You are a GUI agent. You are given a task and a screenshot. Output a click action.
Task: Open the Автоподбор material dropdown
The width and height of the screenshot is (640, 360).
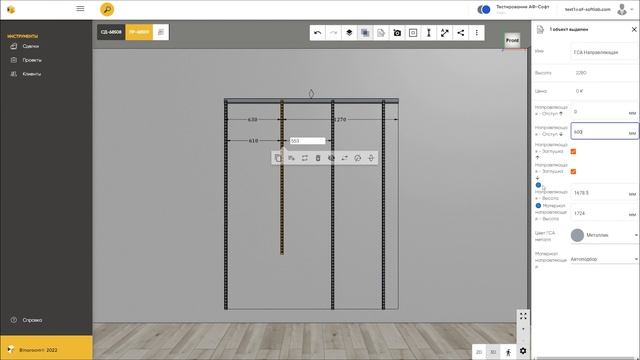(x=604, y=259)
